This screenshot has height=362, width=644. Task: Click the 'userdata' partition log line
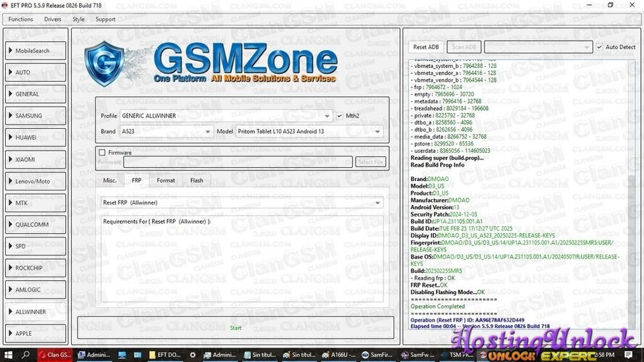tap(451, 151)
